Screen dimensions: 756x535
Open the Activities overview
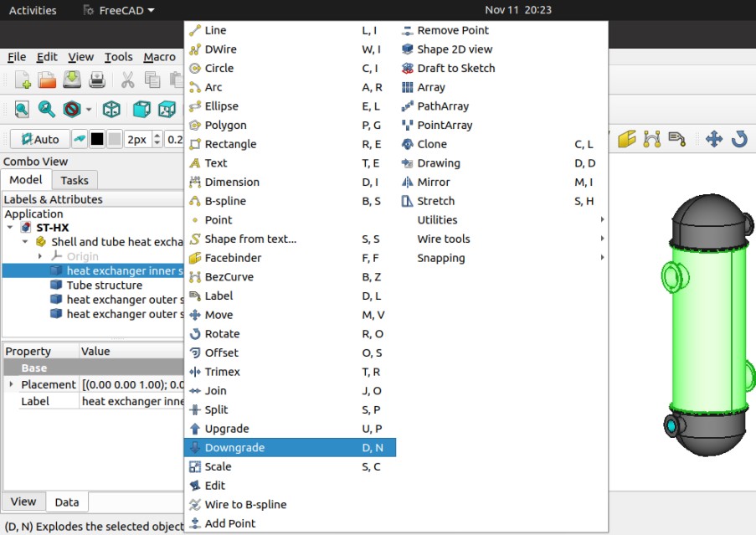pyautogui.click(x=33, y=10)
